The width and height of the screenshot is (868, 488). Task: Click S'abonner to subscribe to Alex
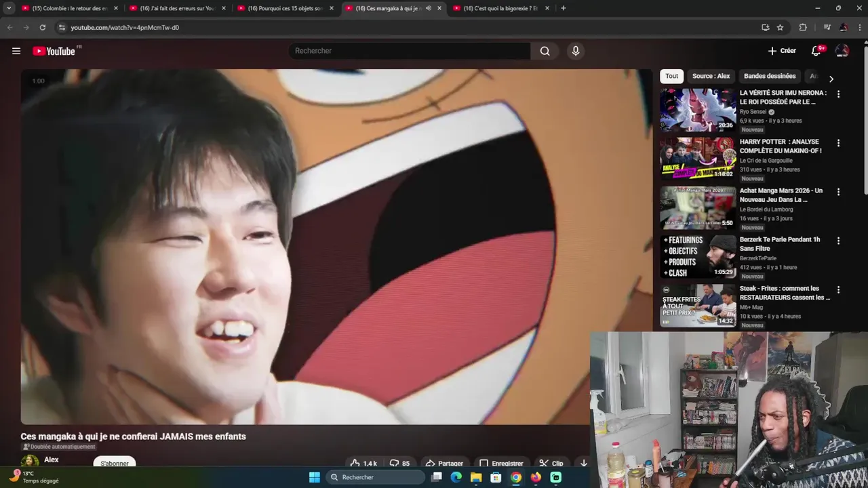[115, 463]
